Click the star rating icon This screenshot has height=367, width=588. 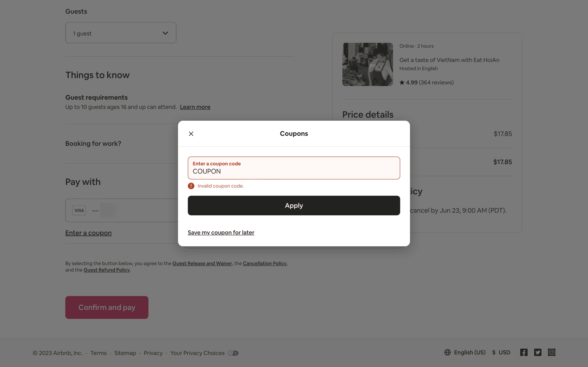pyautogui.click(x=402, y=83)
